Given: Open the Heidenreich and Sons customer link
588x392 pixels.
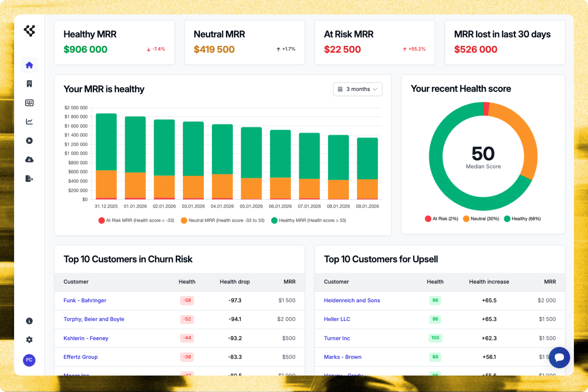Looking at the screenshot, I should [352, 300].
